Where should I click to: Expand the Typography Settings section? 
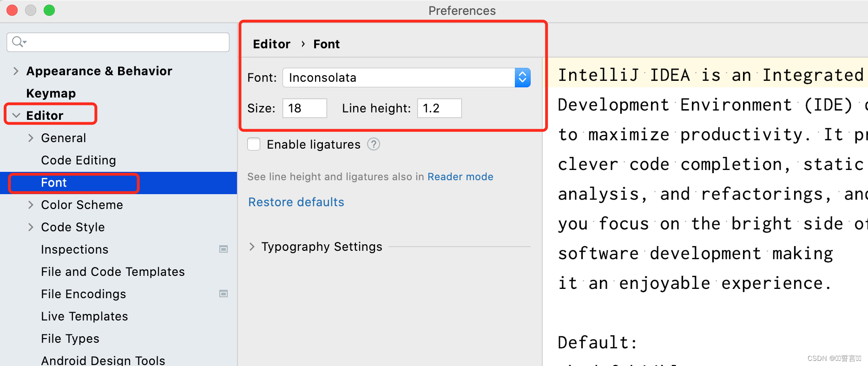[252, 247]
